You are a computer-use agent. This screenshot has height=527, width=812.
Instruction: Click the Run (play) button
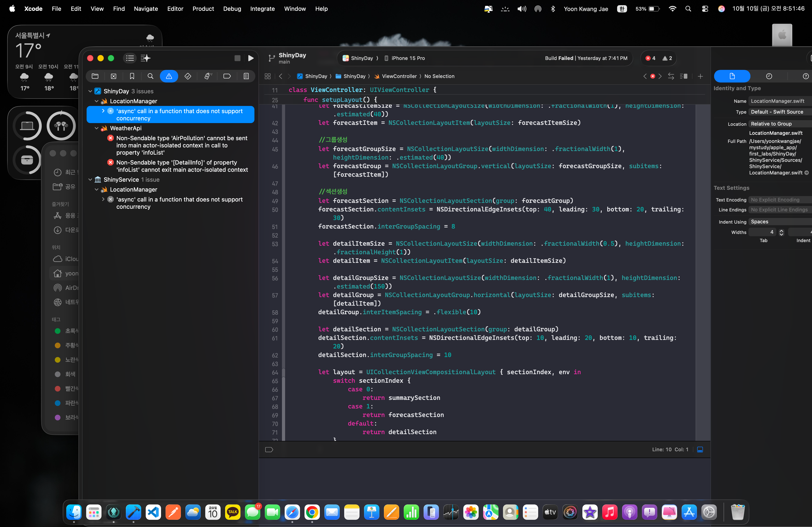(251, 58)
